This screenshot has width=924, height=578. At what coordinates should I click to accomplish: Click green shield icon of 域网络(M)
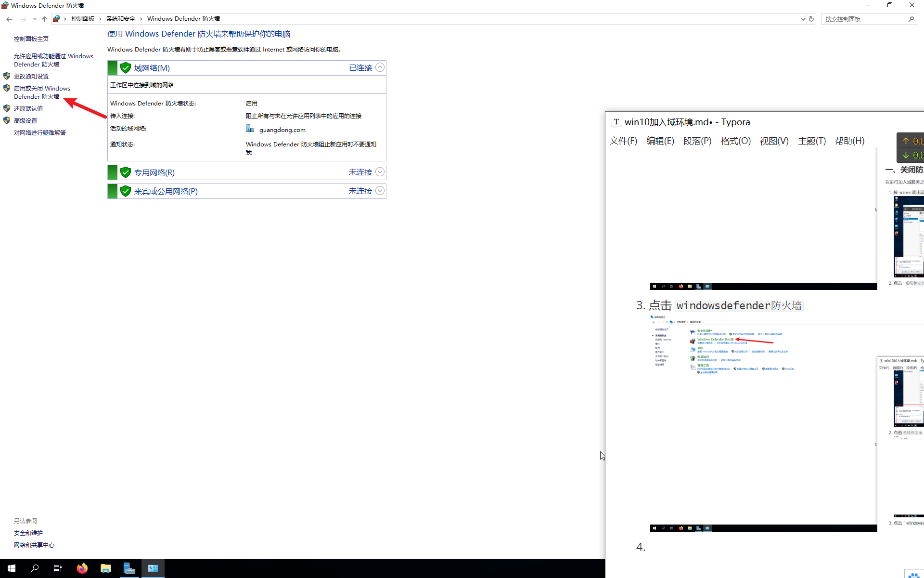click(x=126, y=68)
